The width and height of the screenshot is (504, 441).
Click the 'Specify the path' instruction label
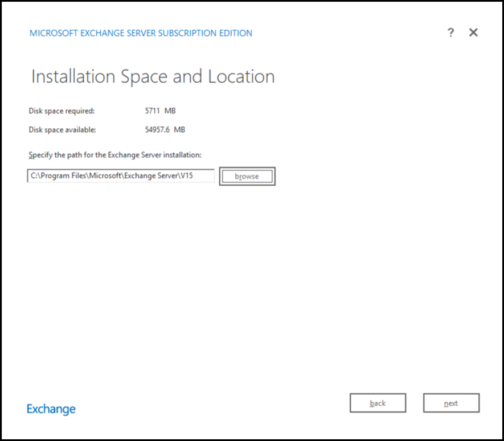pos(115,155)
